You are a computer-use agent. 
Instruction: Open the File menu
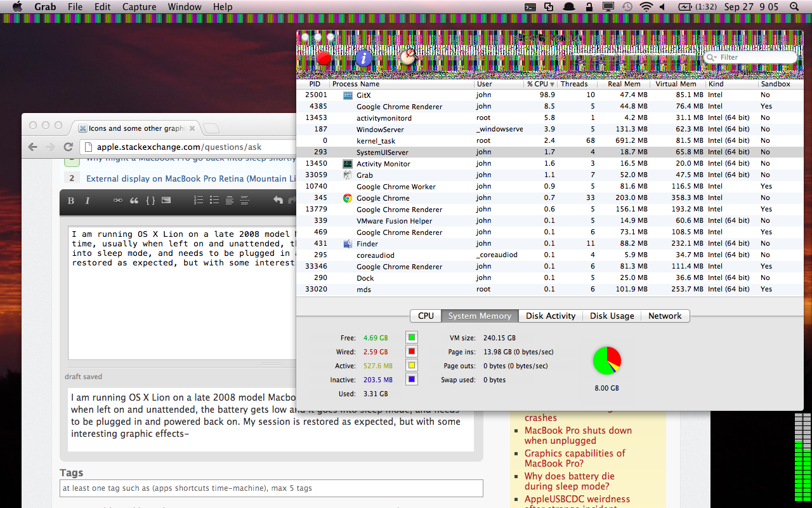75,7
